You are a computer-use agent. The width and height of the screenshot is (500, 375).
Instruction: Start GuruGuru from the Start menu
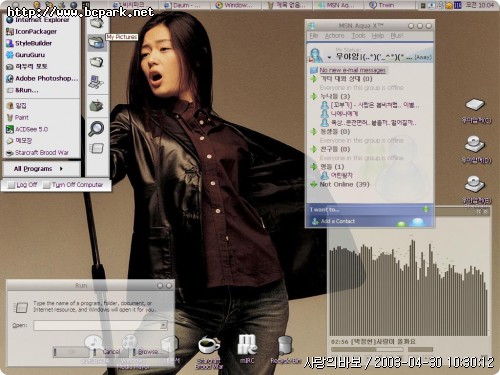pos(26,55)
